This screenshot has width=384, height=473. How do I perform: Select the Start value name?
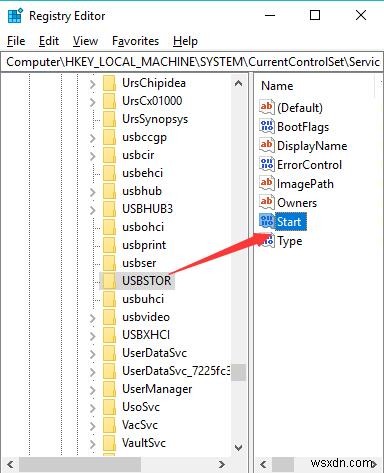pyautogui.click(x=289, y=222)
